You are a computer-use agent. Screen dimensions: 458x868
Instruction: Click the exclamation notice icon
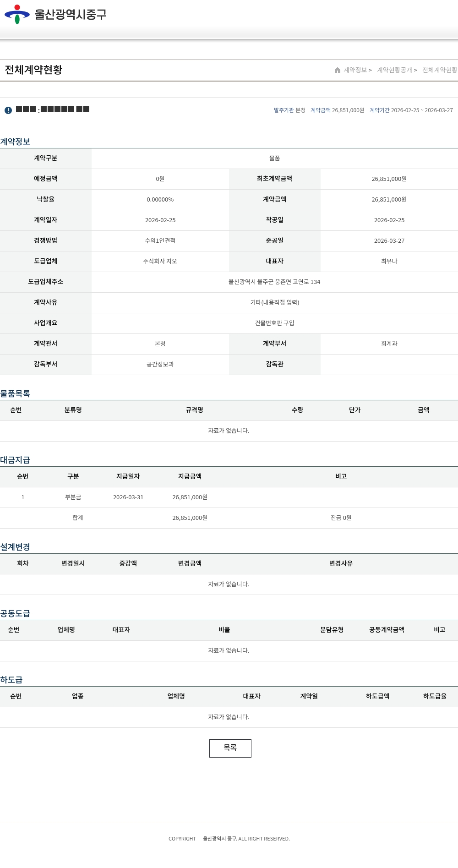[x=8, y=110]
